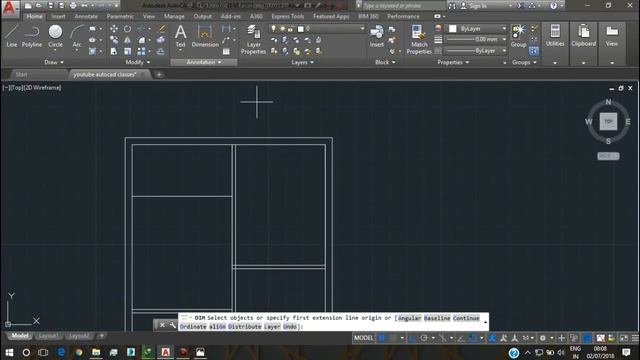The width and height of the screenshot is (640, 360).
Task: Toggle polar tracking on status bar
Action: click(424, 338)
